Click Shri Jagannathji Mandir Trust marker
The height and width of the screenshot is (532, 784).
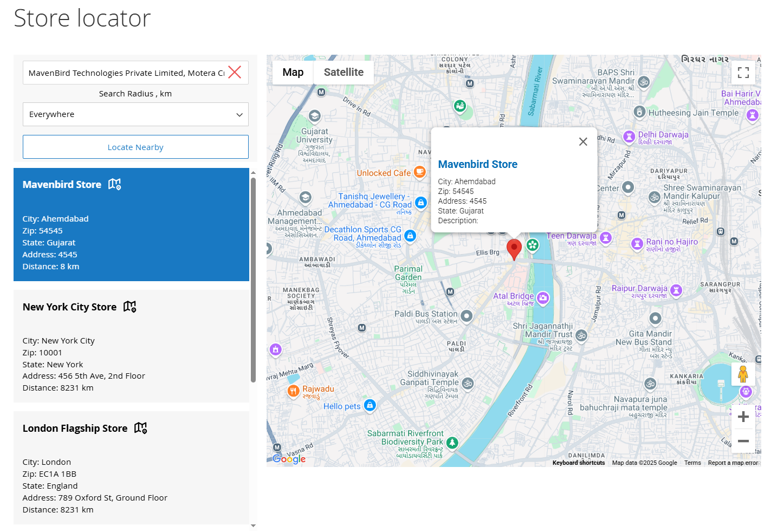tap(581, 335)
